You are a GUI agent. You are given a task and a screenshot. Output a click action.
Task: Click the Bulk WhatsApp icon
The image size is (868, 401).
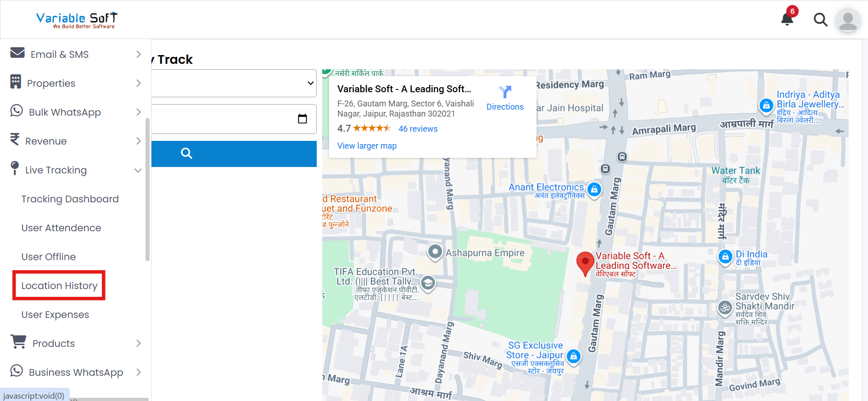click(17, 111)
